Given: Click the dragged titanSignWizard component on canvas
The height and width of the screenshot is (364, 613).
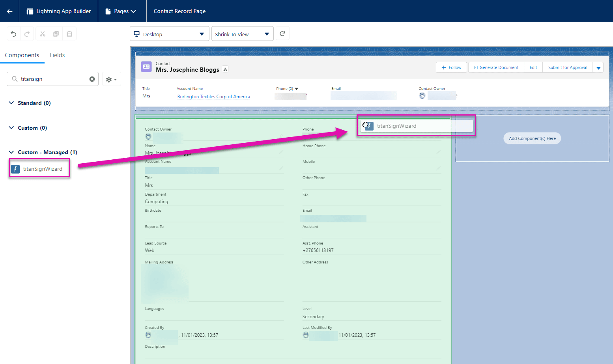Looking at the screenshot, I should coord(417,126).
